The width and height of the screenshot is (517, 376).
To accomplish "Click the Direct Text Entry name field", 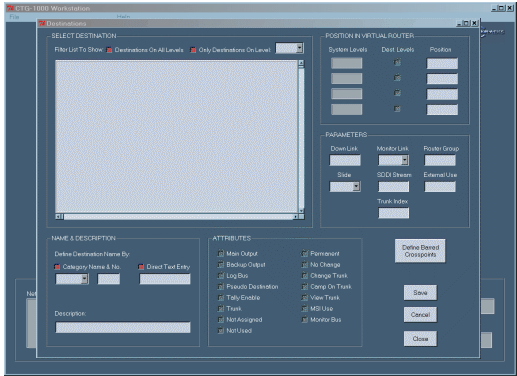I will [x=165, y=279].
